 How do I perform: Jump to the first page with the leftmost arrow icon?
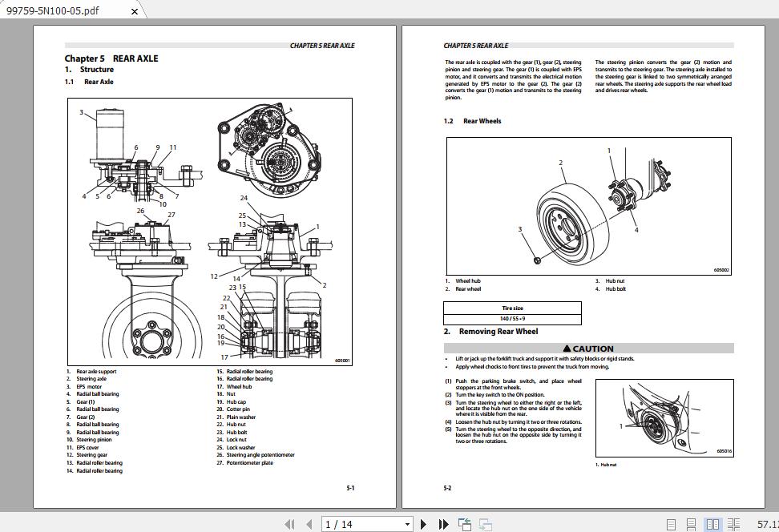point(290,523)
